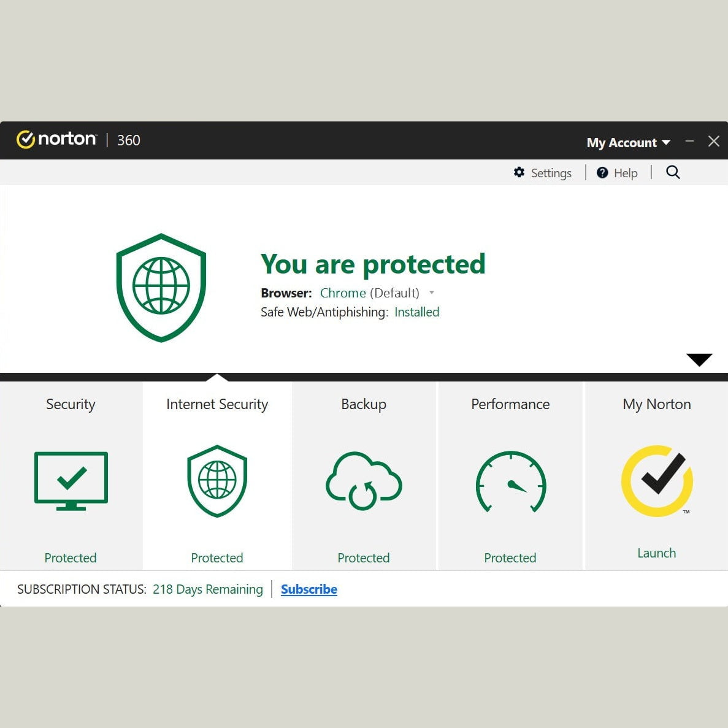Image resolution: width=728 pixels, height=728 pixels.
Task: Click the Protected status under Backup
Action: coord(363,557)
